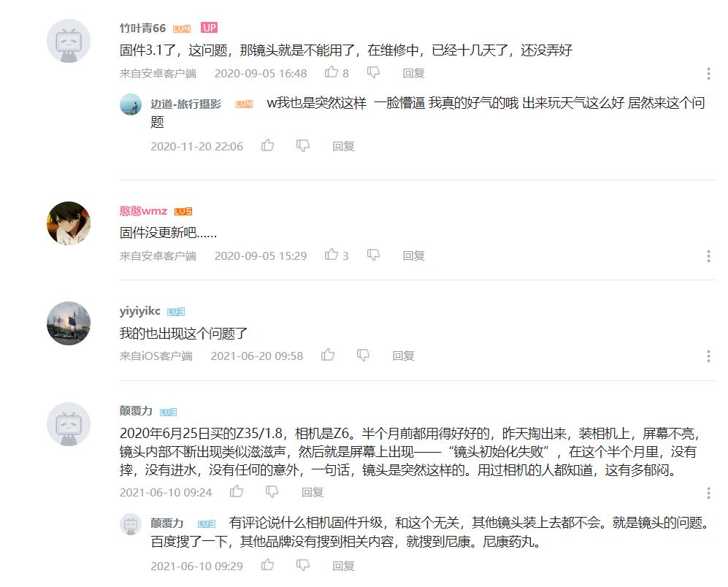
Task: Open the more options menu for 颠覆力's comment
Action: click(708, 493)
